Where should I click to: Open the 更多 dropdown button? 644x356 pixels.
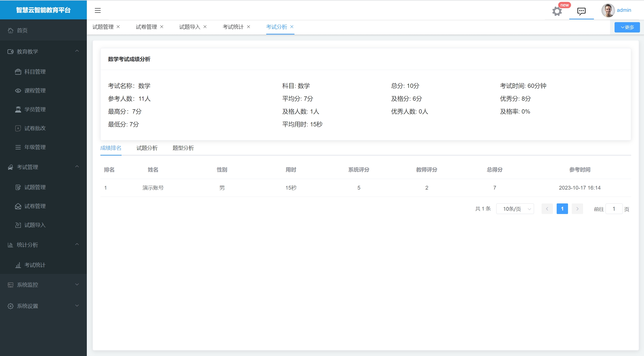tap(627, 27)
